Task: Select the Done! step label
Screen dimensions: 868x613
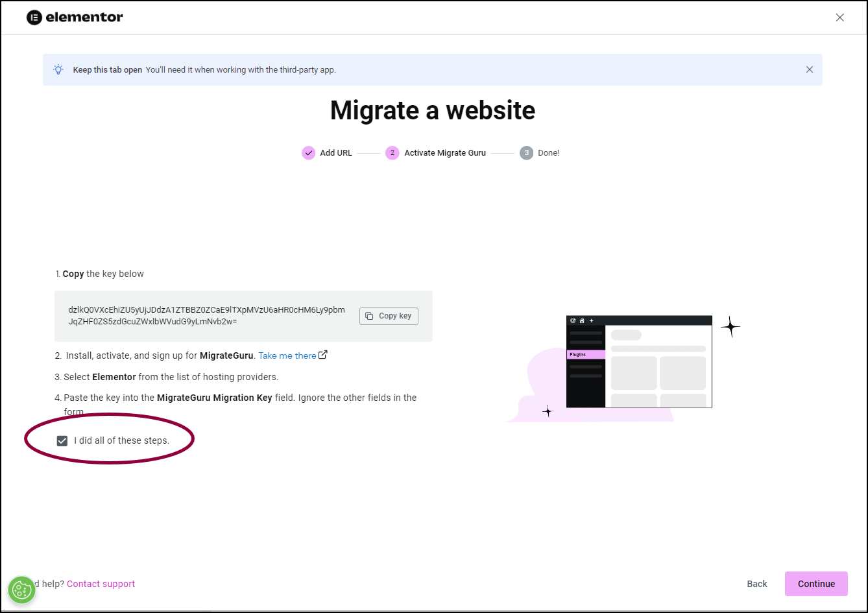Action: click(x=548, y=153)
